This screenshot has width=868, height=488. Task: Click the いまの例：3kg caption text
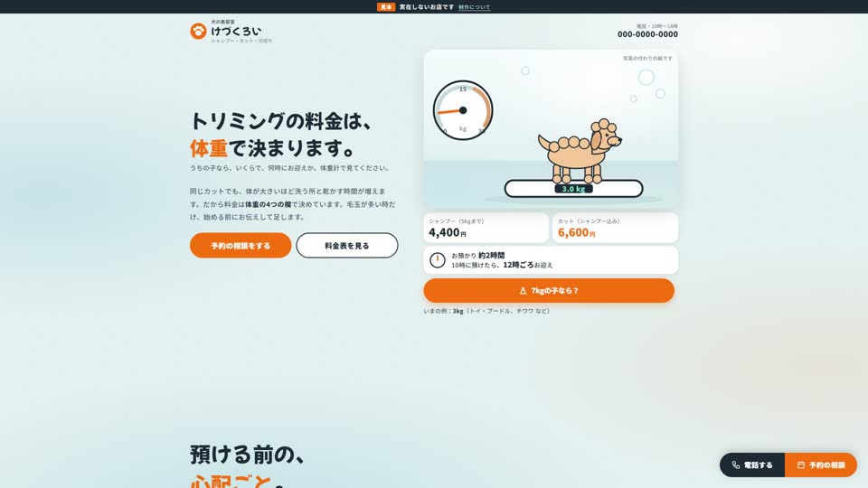pos(487,311)
